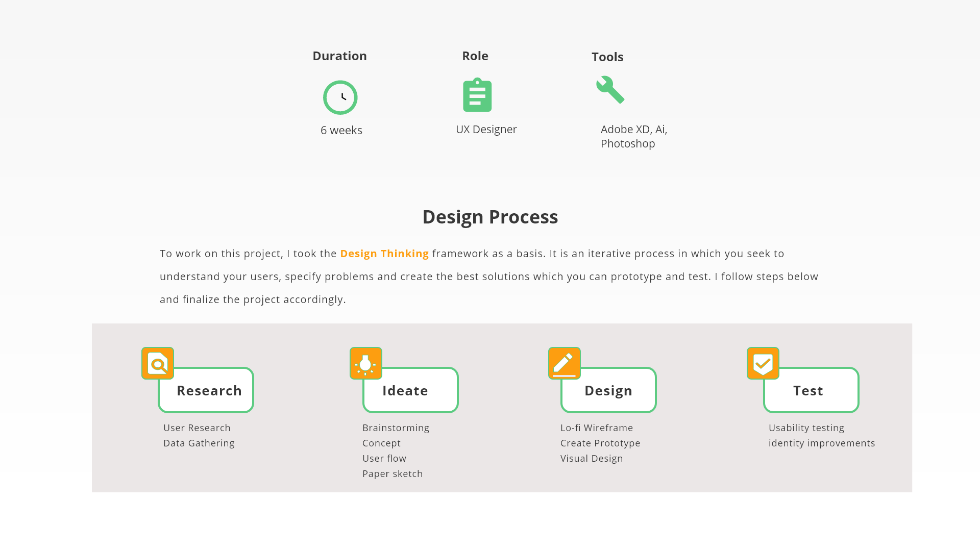Click the pencil icon above Design
Image resolution: width=980 pixels, height=551 pixels.
564,363
